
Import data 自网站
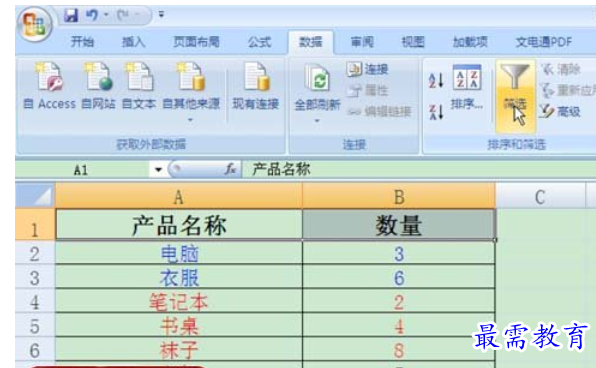[98, 87]
